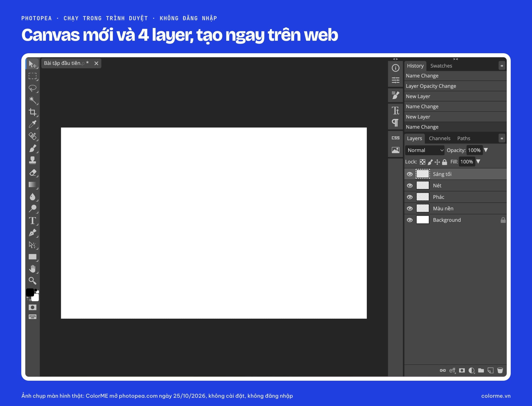532x406 pixels.
Task: Hide the Sáng tối layer
Action: [410, 174]
